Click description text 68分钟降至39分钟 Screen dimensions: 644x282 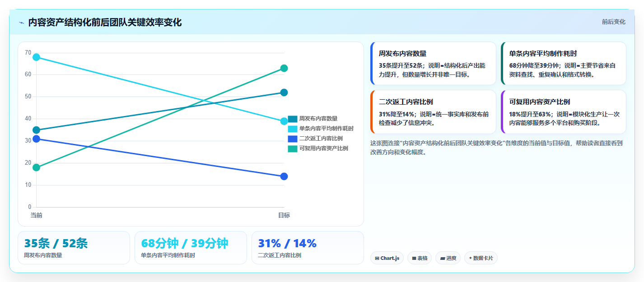(534, 65)
